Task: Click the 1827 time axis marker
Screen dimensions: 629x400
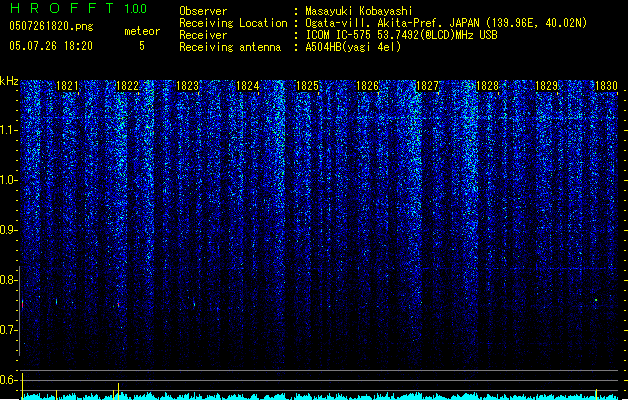Action: 428,86
